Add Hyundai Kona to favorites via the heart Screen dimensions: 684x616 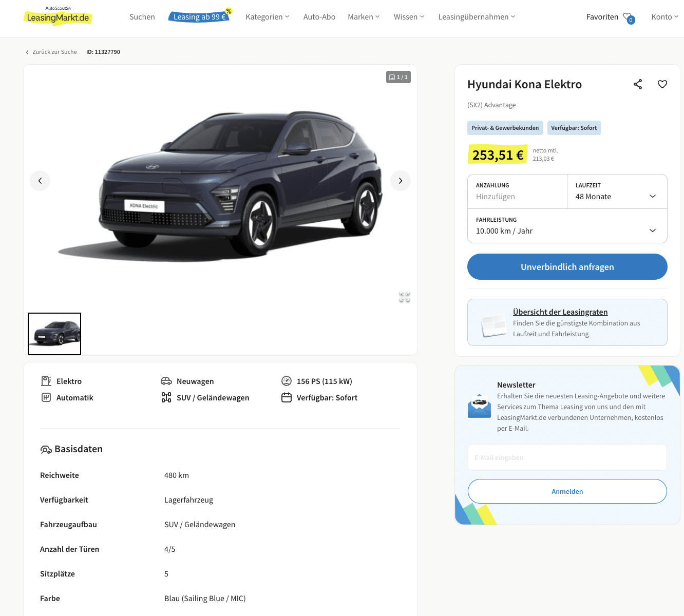(662, 84)
